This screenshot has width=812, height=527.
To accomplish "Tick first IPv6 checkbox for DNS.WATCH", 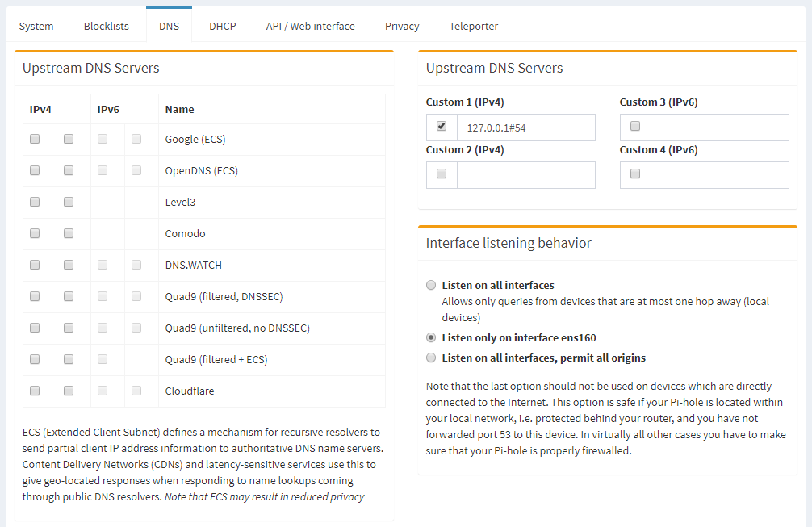I will point(103,265).
